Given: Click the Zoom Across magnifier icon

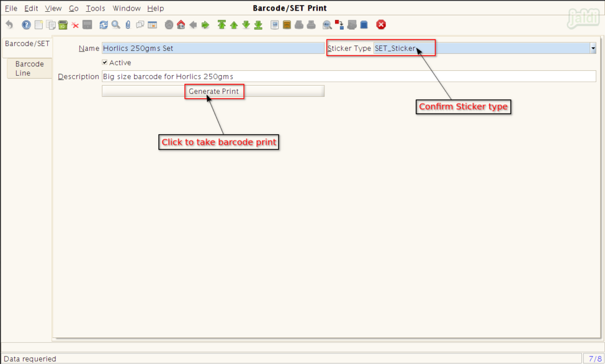Looking at the screenshot, I should pos(327,25).
